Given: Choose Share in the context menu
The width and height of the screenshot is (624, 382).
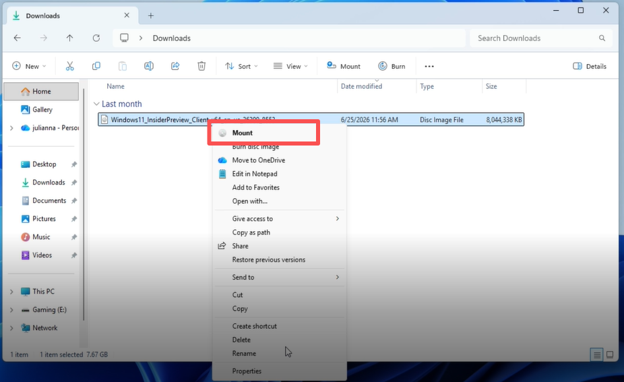Looking at the screenshot, I should pyautogui.click(x=279, y=246).
